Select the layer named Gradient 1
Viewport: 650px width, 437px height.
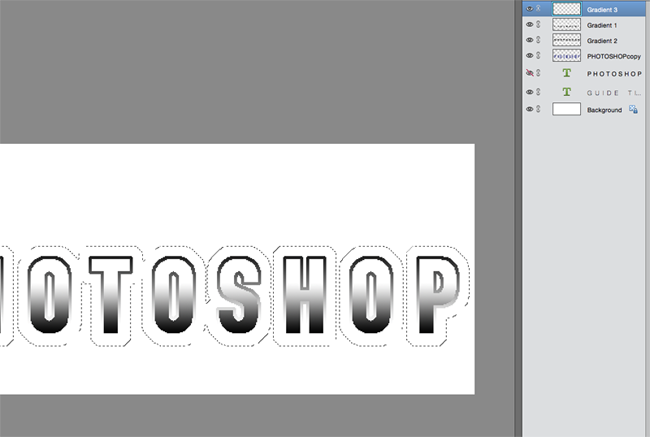[602, 25]
